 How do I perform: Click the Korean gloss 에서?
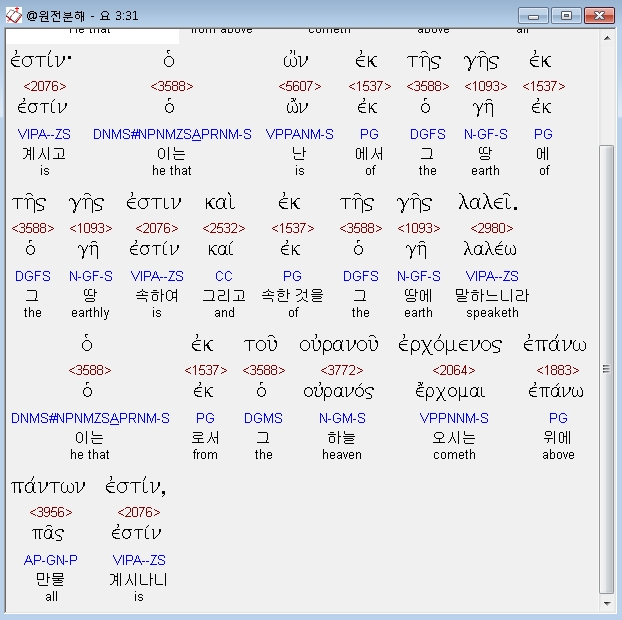(369, 154)
